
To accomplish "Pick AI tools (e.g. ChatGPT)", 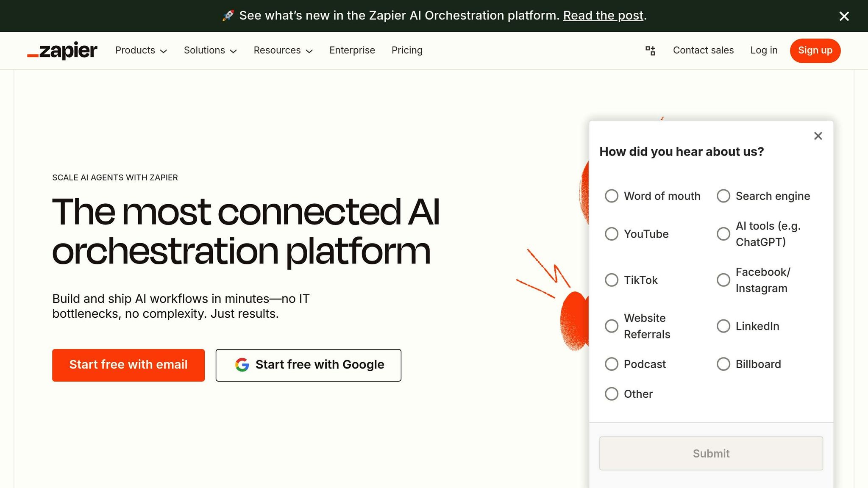I will (723, 234).
